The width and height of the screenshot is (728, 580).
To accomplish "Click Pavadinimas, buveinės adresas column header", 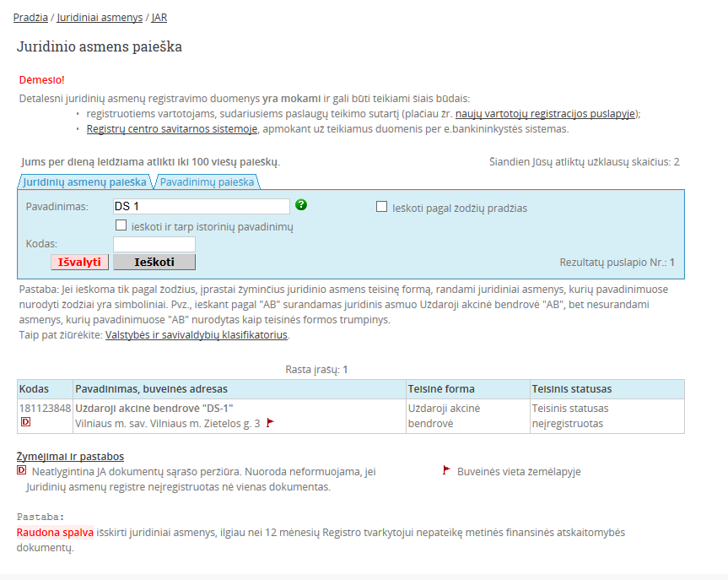I will tap(240, 389).
